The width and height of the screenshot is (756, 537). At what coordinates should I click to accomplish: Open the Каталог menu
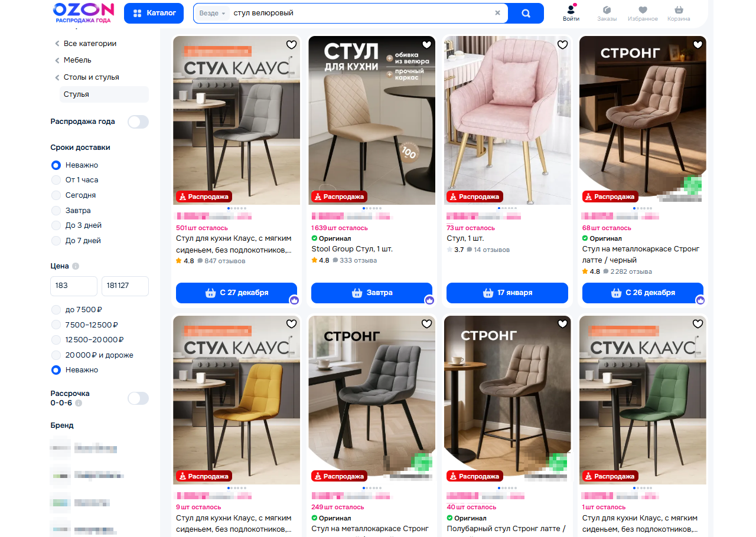pyautogui.click(x=154, y=13)
